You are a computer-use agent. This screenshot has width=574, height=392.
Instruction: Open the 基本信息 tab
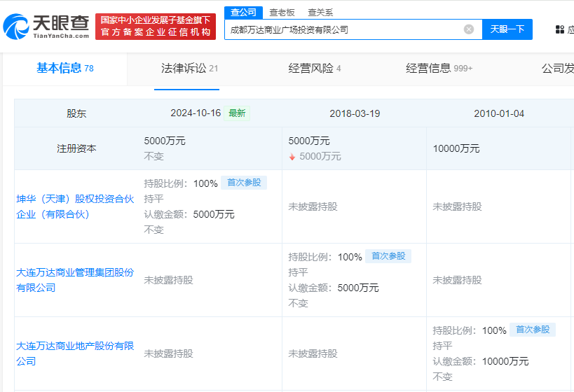click(x=64, y=68)
